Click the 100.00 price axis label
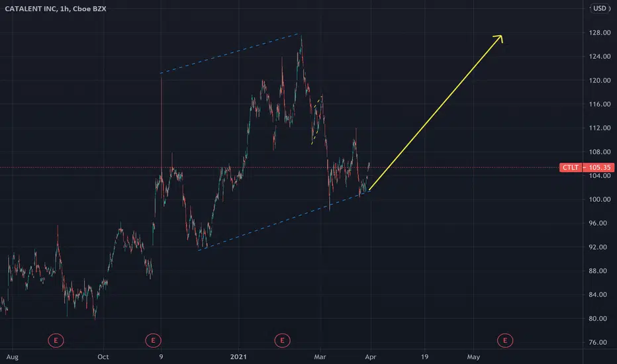This screenshot has height=364, width=617. click(x=600, y=199)
